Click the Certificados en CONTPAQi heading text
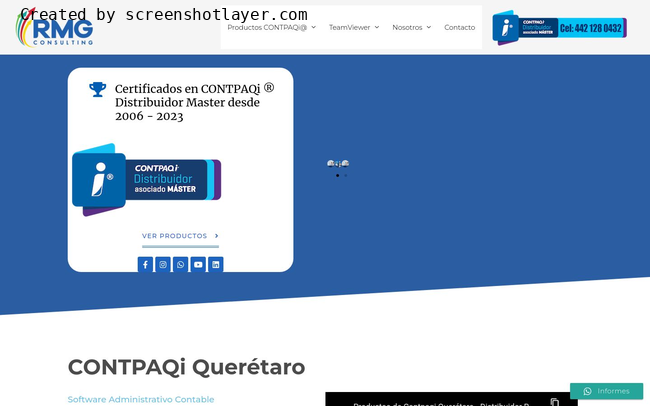The image size is (650, 406). pyautogui.click(x=194, y=102)
